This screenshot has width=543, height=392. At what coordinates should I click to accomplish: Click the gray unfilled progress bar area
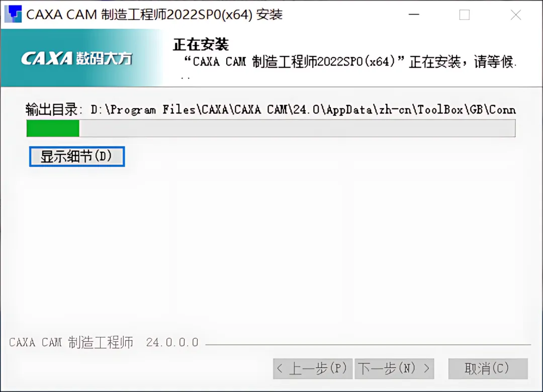297,128
